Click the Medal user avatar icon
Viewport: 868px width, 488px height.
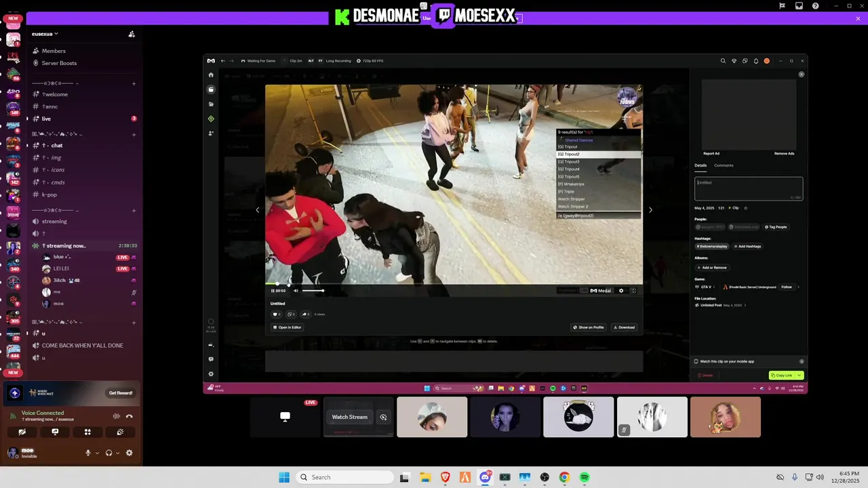(767, 61)
